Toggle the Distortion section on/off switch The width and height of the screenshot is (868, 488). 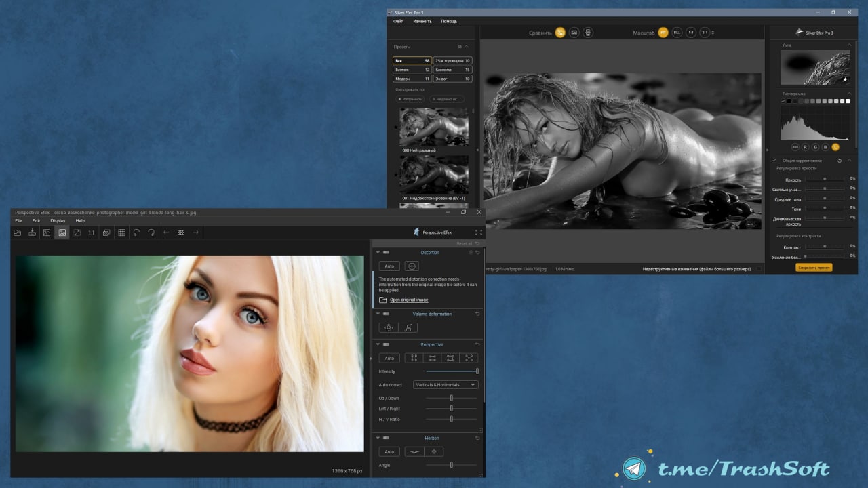387,253
